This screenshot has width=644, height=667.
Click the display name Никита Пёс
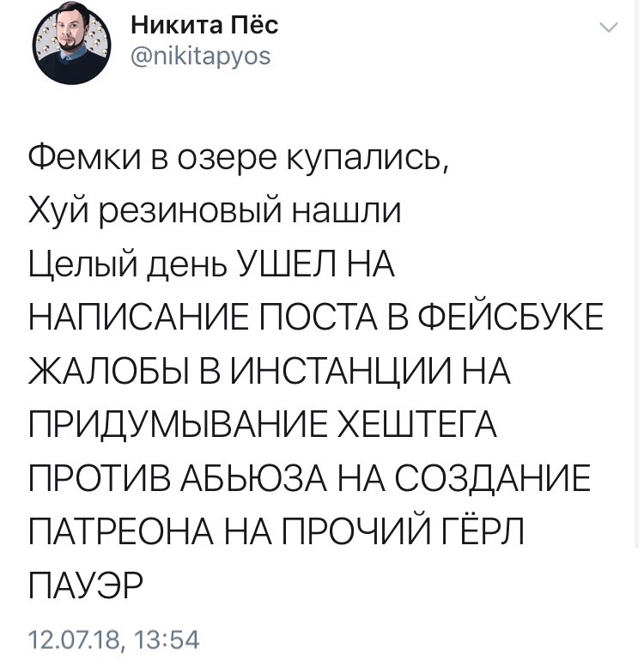point(204,25)
